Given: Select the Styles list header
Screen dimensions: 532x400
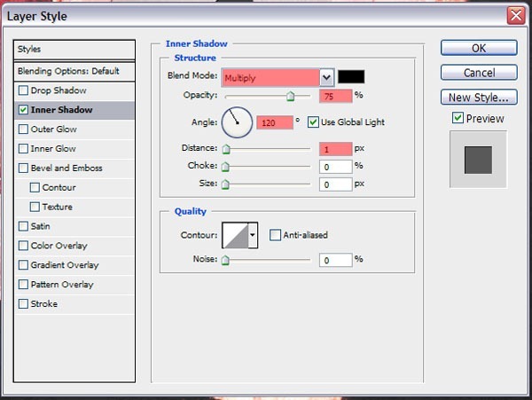Looking at the screenshot, I should click(74, 50).
